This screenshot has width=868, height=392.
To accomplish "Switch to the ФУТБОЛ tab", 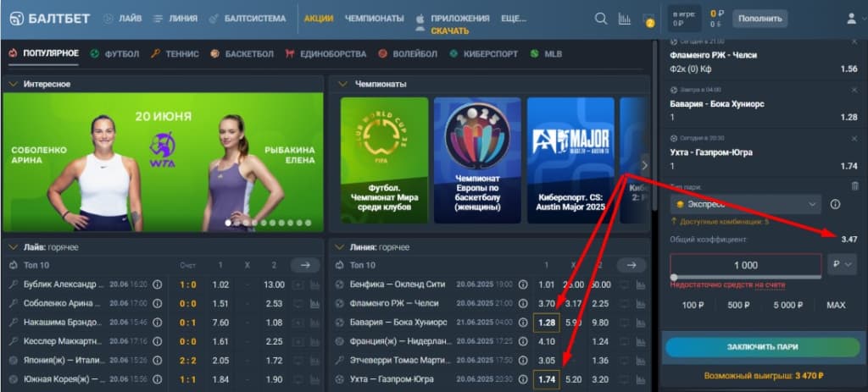I will coord(114,53).
